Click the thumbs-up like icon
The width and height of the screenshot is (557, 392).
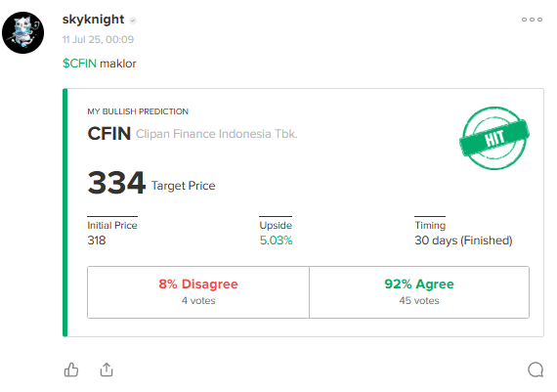coord(71,370)
